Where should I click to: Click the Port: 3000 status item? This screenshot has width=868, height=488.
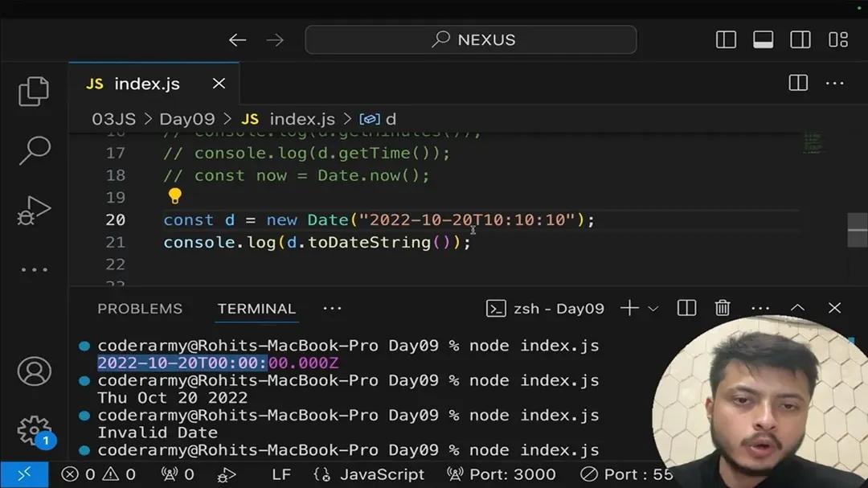tap(502, 474)
